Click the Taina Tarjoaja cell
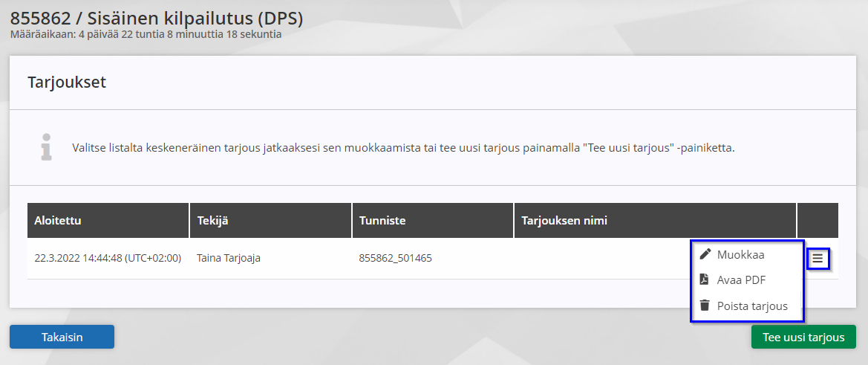 click(x=229, y=258)
